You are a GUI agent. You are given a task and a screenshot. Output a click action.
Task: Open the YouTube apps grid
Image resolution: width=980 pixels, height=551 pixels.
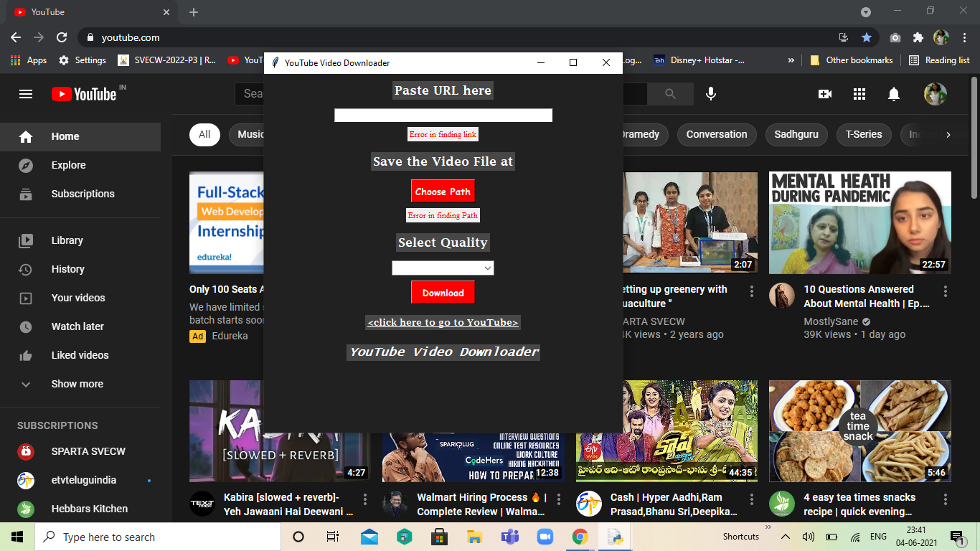click(x=859, y=93)
